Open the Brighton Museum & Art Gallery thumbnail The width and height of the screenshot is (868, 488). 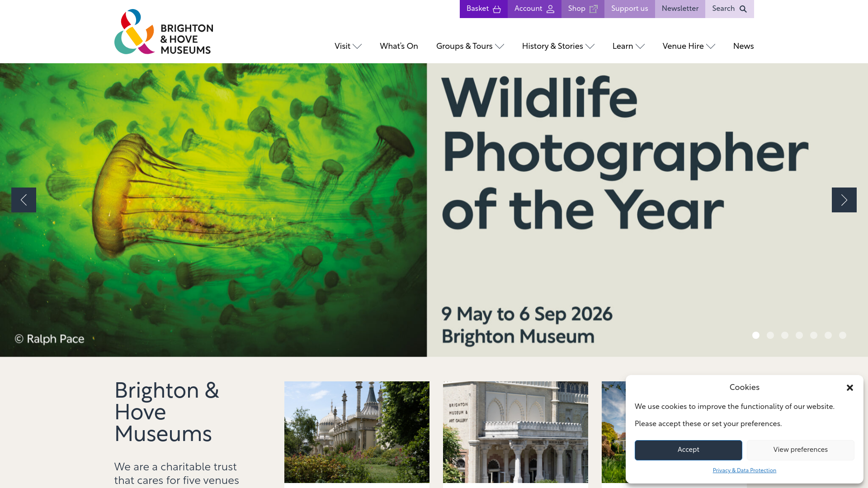tap(515, 432)
